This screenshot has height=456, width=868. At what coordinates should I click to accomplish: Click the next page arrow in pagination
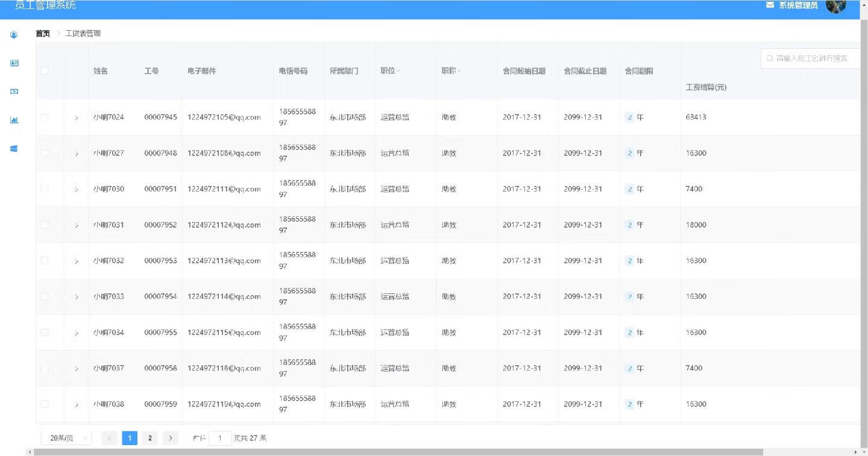[x=171, y=438]
